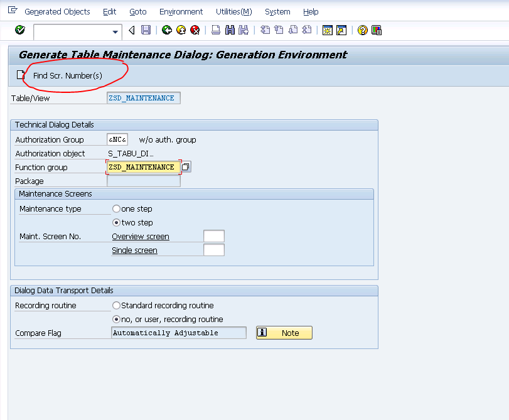
Task: Select the Save icon on the toolbar
Action: click(x=145, y=30)
